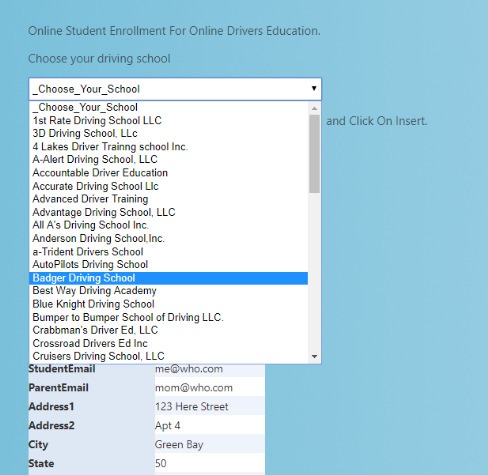Click the City field Green Bay
The image size is (488, 475).
pyautogui.click(x=210, y=445)
